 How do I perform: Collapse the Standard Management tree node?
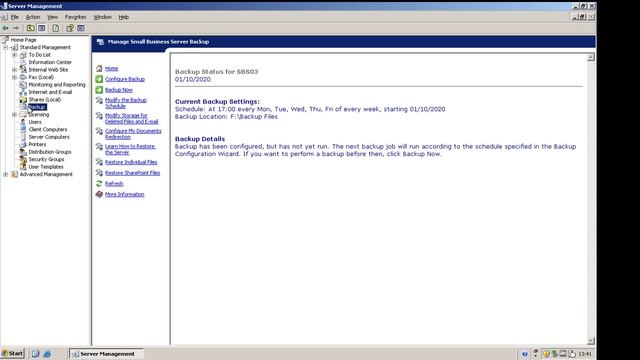pos(6,47)
